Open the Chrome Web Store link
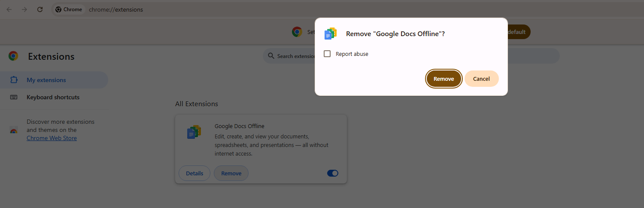Screen dimensions: 644x208 pos(52,138)
